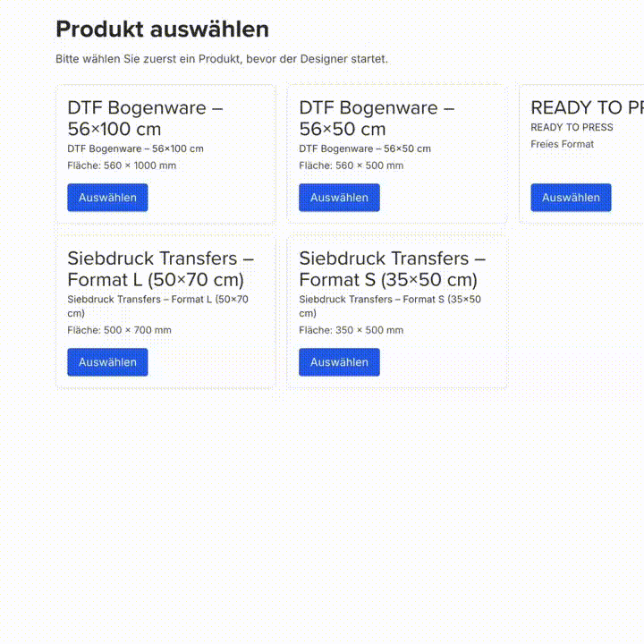Click the 'Fläche: 560 × 500 mm' text
This screenshot has width=644, height=644.
pyautogui.click(x=351, y=165)
